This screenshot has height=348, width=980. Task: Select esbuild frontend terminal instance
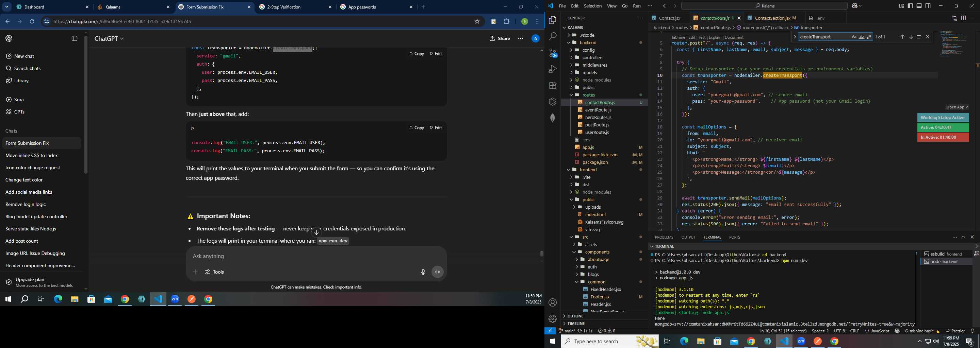[946, 254]
